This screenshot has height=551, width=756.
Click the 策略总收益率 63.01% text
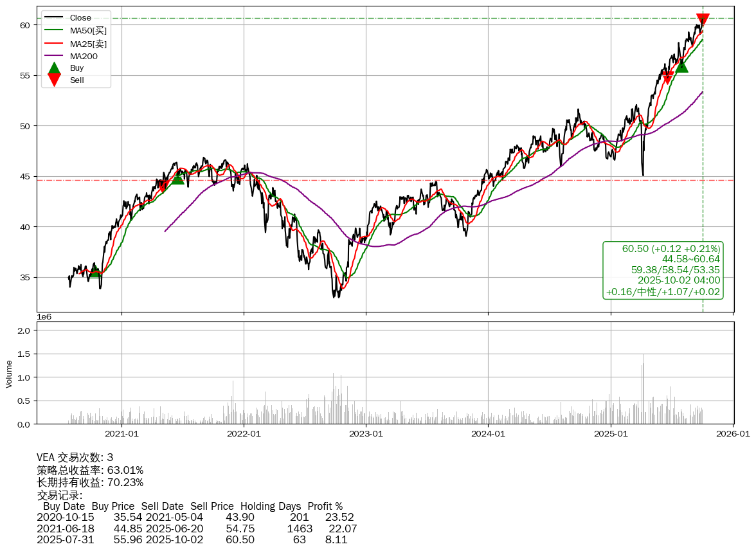[90, 470]
